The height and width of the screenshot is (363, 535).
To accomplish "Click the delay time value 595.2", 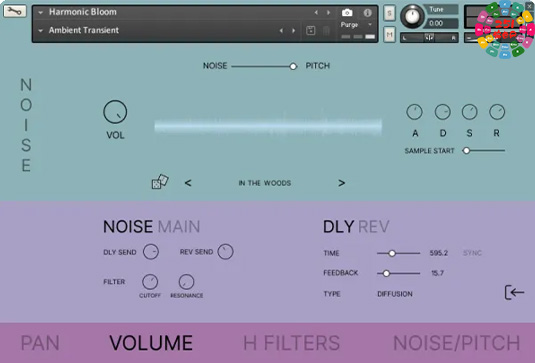I will point(439,253).
